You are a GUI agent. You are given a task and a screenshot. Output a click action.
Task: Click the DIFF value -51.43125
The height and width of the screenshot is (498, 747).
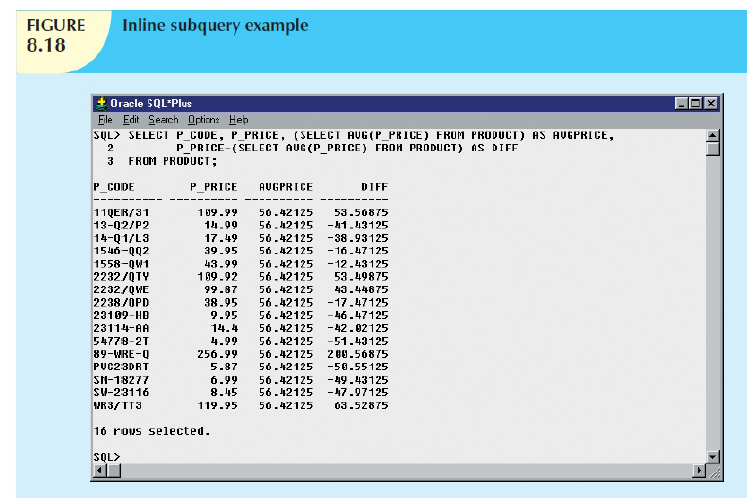coord(357,341)
